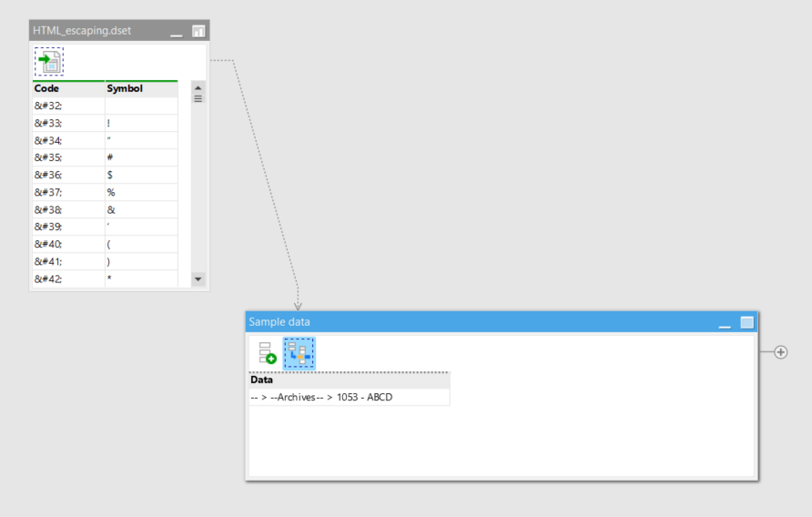Click the Symbol column header
Screen dimensions: 812x517
[141, 88]
